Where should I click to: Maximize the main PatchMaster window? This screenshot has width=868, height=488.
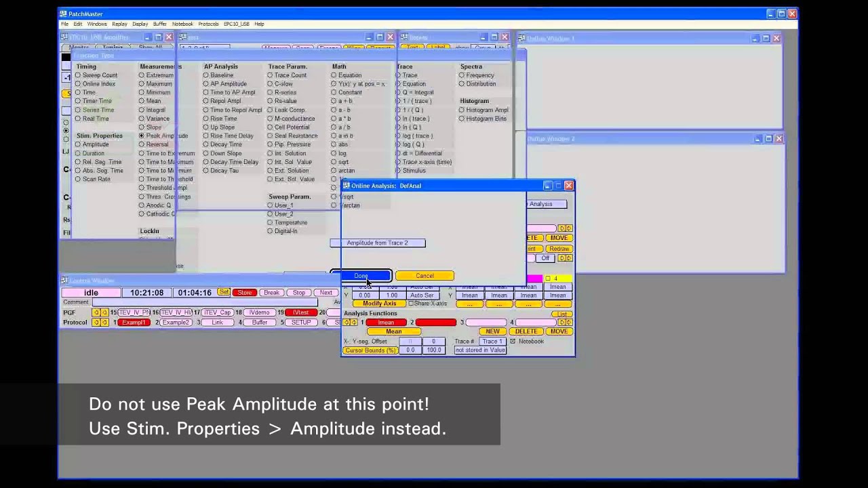click(x=782, y=14)
